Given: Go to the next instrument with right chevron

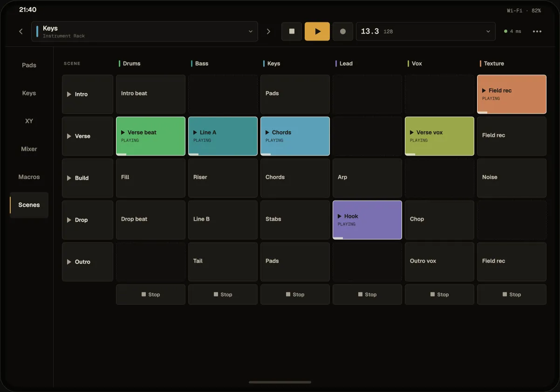Looking at the screenshot, I should (x=268, y=32).
